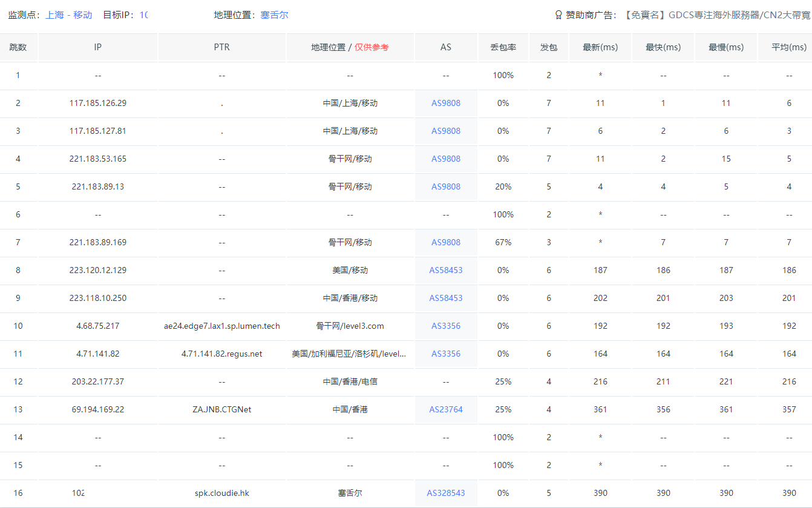The width and height of the screenshot is (812, 508).
Task: Open the AS9808 link for 117.185.127.81
Action: (x=446, y=131)
